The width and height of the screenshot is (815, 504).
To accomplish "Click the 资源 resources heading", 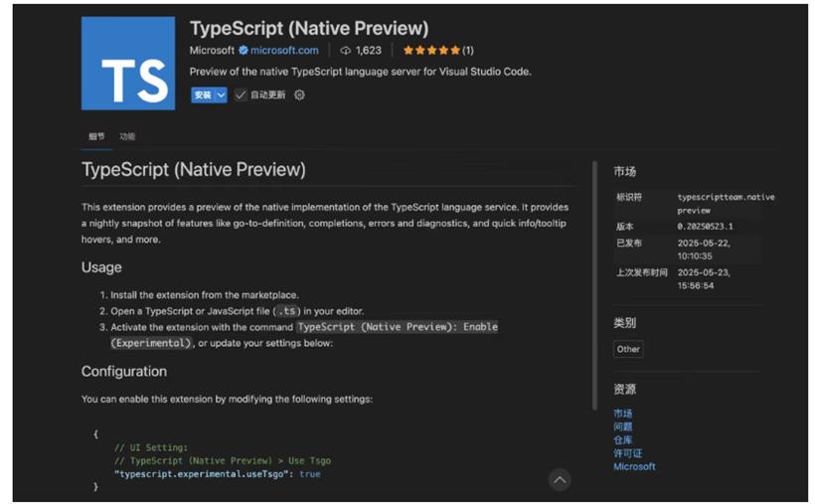I will [x=625, y=389].
